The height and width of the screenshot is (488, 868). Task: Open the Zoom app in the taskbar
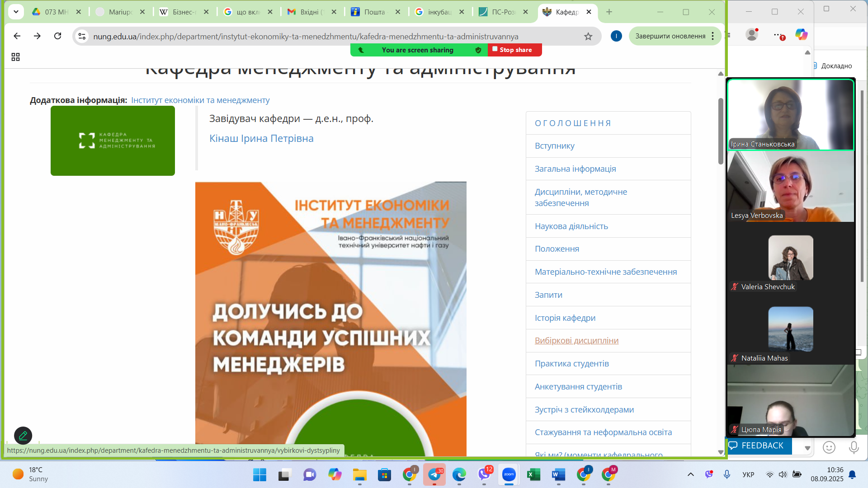(509, 474)
